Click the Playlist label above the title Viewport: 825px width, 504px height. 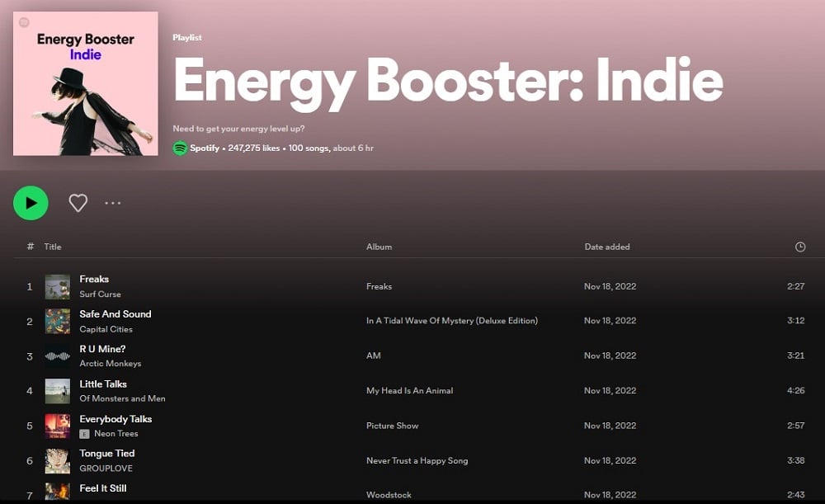186,37
